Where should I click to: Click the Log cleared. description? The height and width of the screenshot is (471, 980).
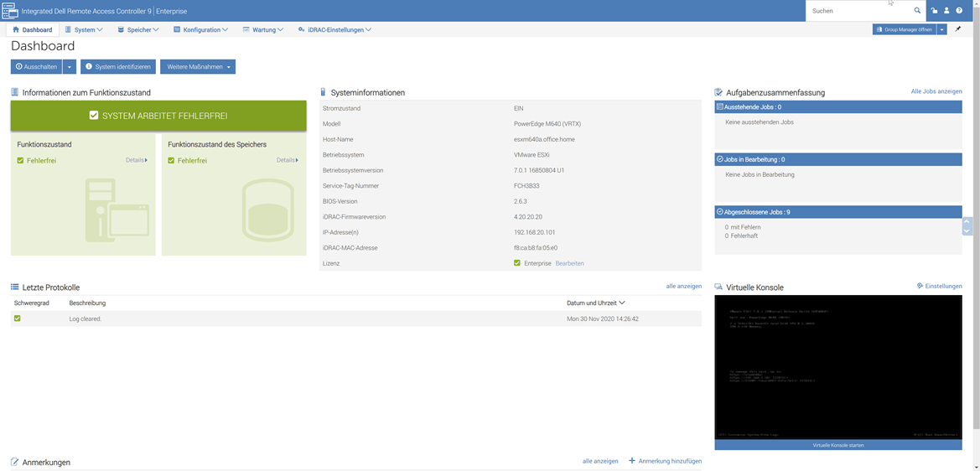pos(85,318)
